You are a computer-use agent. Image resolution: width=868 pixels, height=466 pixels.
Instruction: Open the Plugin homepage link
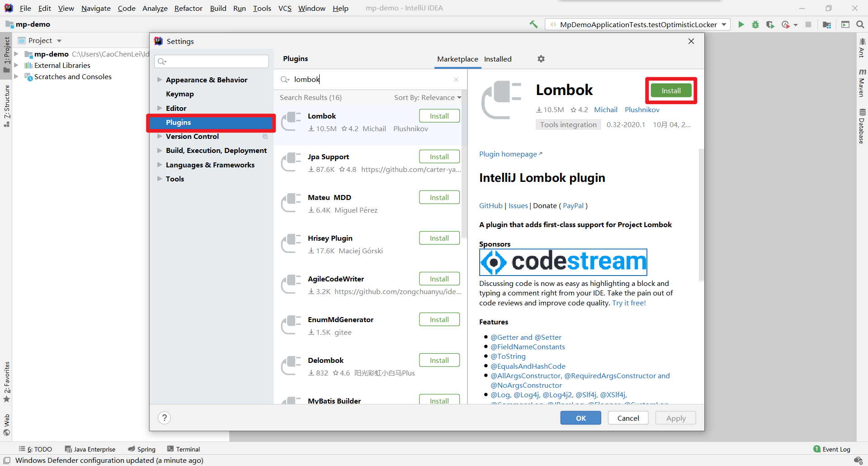(510, 154)
